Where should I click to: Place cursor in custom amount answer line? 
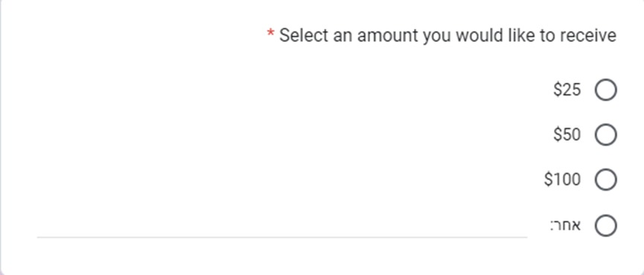(x=282, y=226)
